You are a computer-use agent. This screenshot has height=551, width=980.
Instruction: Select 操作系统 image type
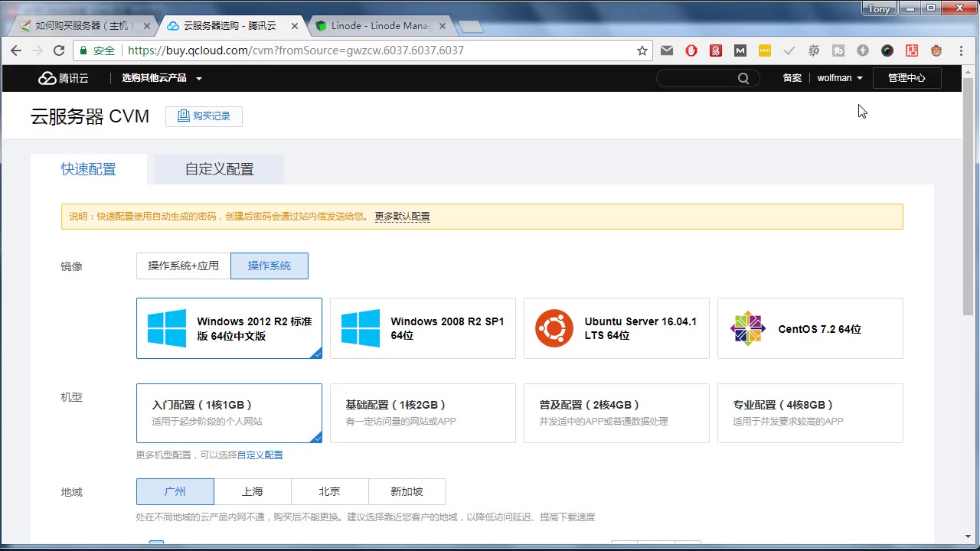(269, 266)
